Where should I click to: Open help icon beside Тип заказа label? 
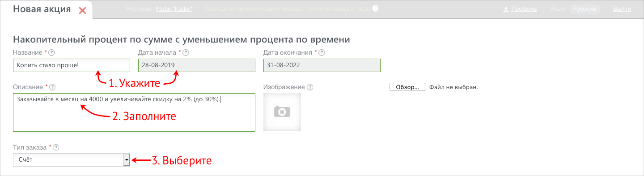coord(56,147)
